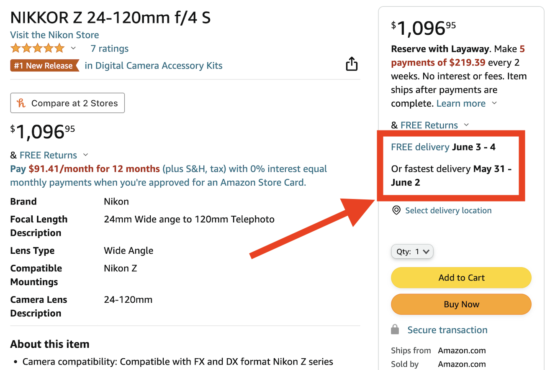Click the Buy Now button
This screenshot has width=550, height=370.
[461, 304]
